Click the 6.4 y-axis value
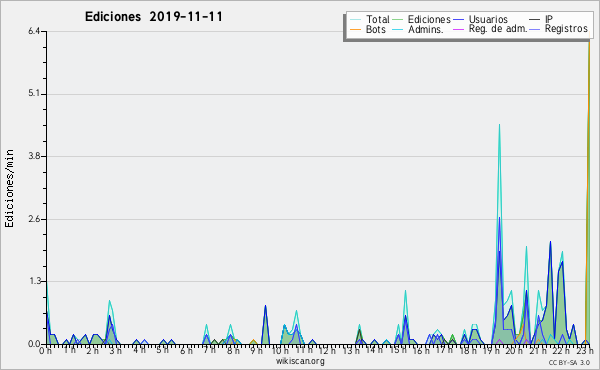Screen dimensions: 600x370 click(34, 31)
